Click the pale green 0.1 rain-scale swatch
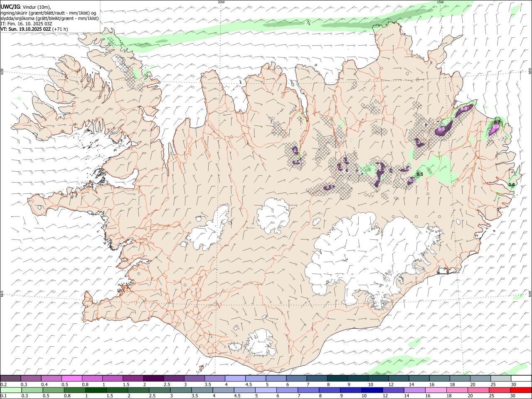The height and width of the screenshot is (399, 532). click(x=11, y=390)
